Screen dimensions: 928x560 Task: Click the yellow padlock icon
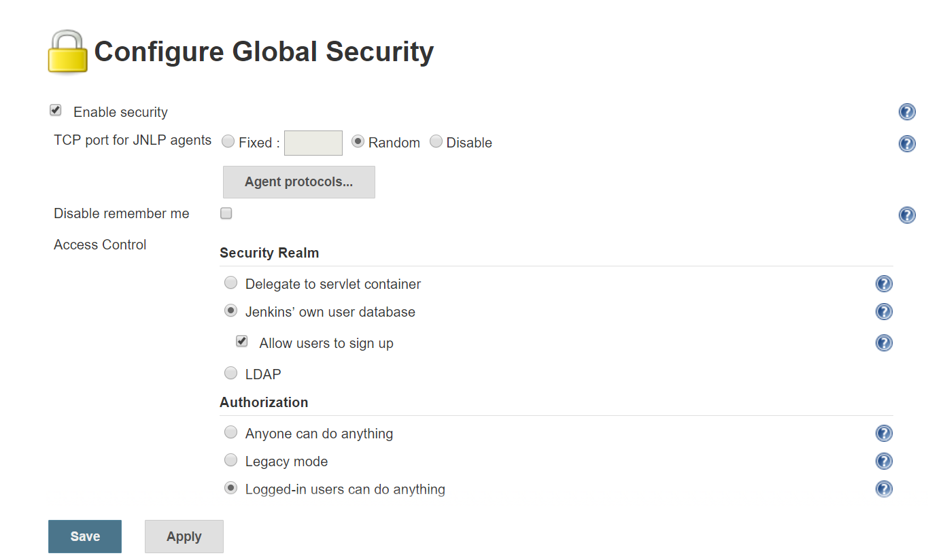click(67, 52)
